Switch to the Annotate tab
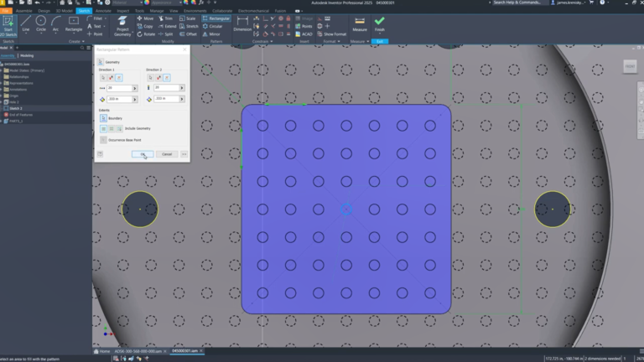 coord(103,11)
